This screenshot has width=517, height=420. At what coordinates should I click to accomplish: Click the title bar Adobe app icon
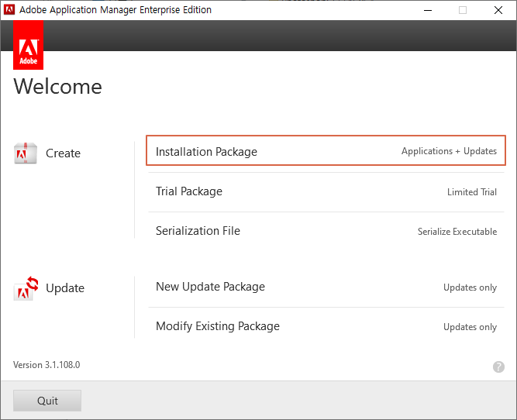pos(9,10)
